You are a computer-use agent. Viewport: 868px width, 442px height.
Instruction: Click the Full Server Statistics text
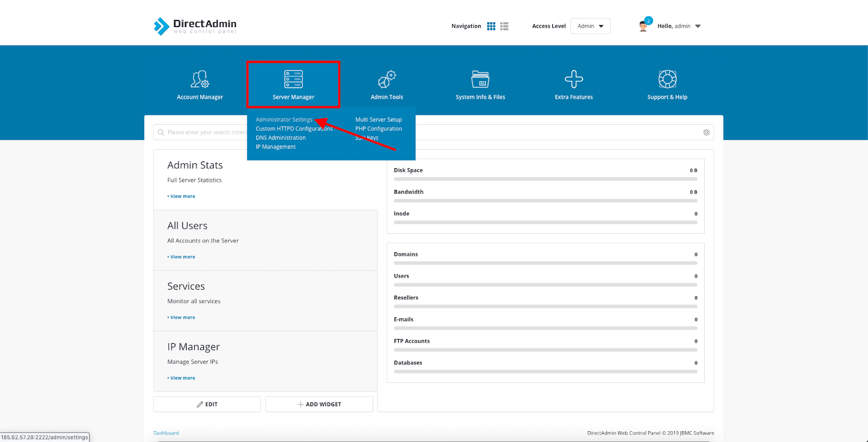tap(194, 180)
